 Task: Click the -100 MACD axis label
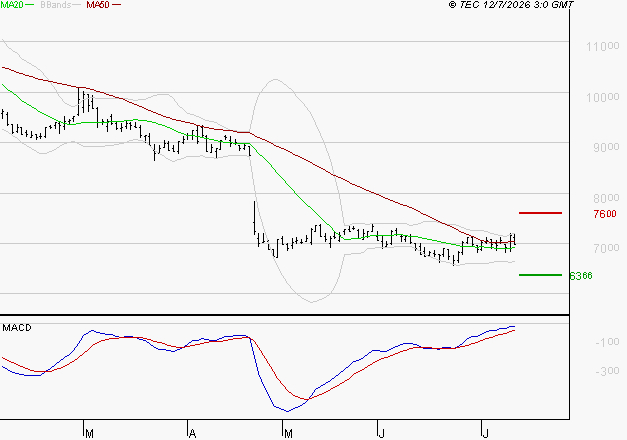tap(607, 342)
